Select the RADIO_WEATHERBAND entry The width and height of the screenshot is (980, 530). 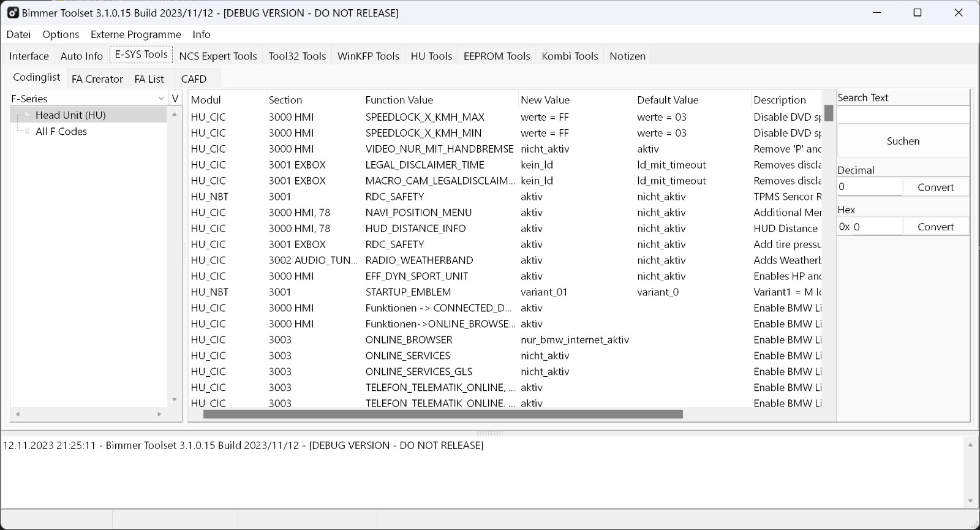coord(505,260)
